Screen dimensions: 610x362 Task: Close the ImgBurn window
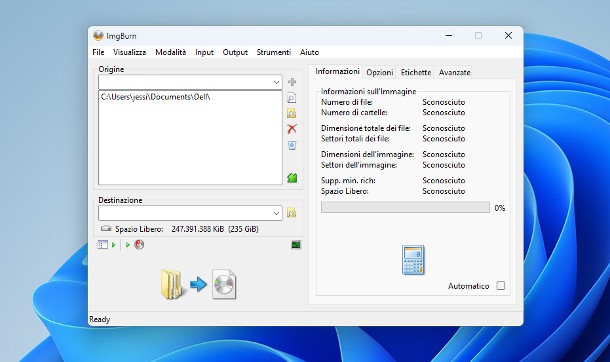(x=508, y=35)
